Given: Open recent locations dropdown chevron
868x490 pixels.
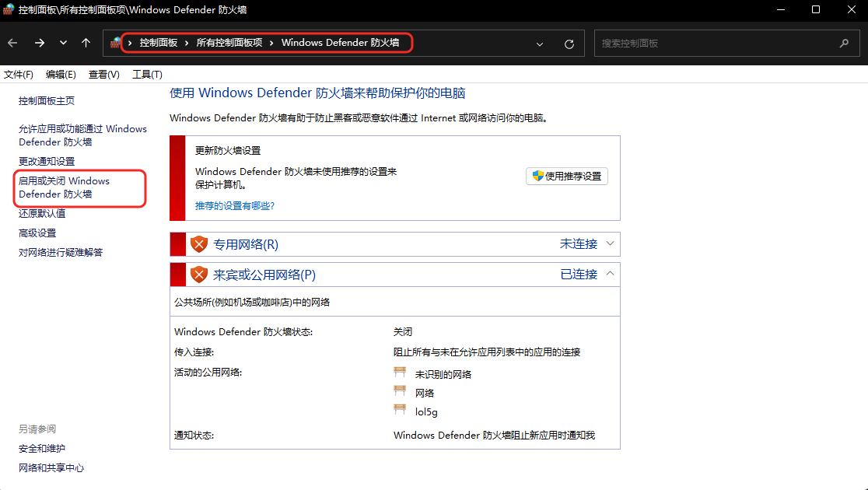Looking at the screenshot, I should [63, 44].
